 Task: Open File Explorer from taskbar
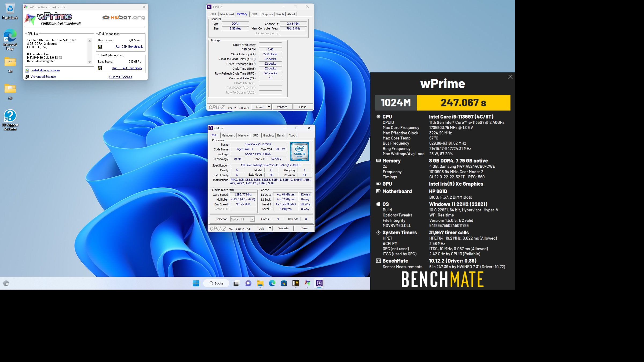click(260, 283)
